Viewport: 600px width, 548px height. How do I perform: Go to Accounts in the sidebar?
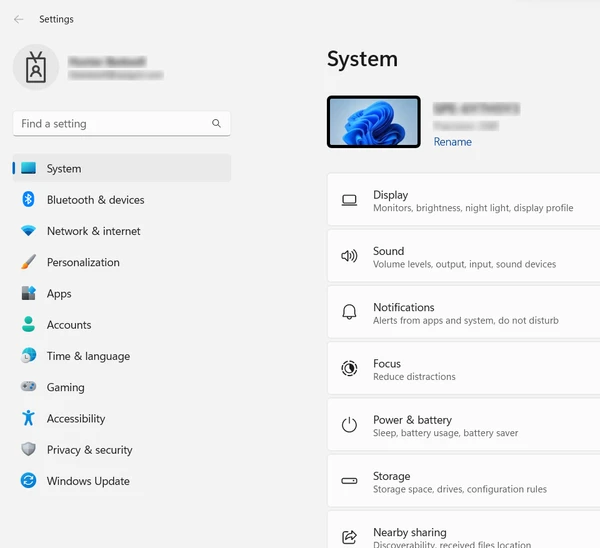(x=68, y=325)
